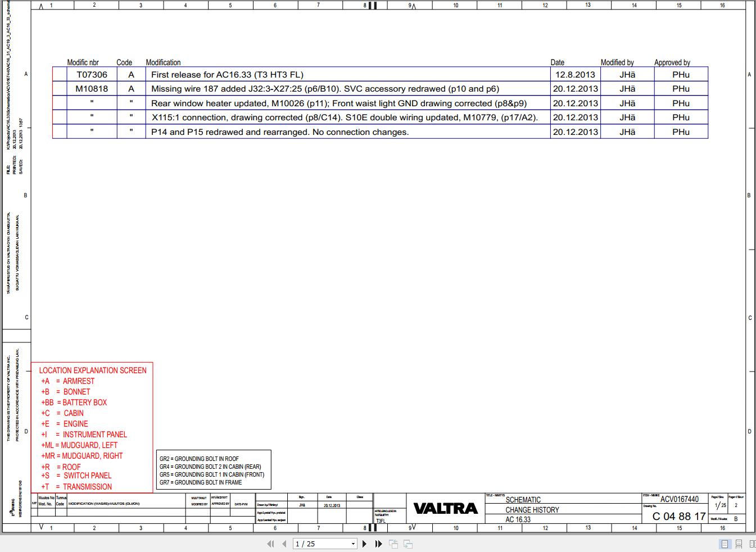This screenshot has width=756, height=552.
Task: Click modification number M10818
Action: click(92, 88)
